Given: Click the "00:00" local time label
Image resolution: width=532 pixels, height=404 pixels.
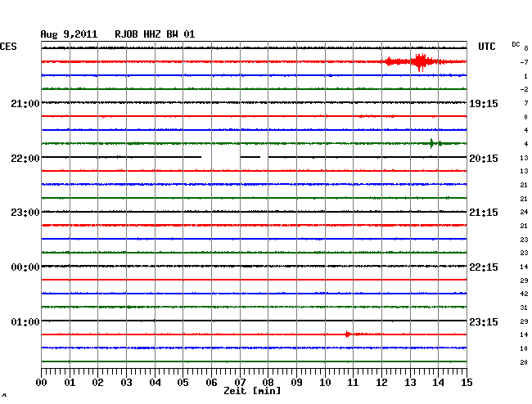Looking at the screenshot, I should (25, 267).
